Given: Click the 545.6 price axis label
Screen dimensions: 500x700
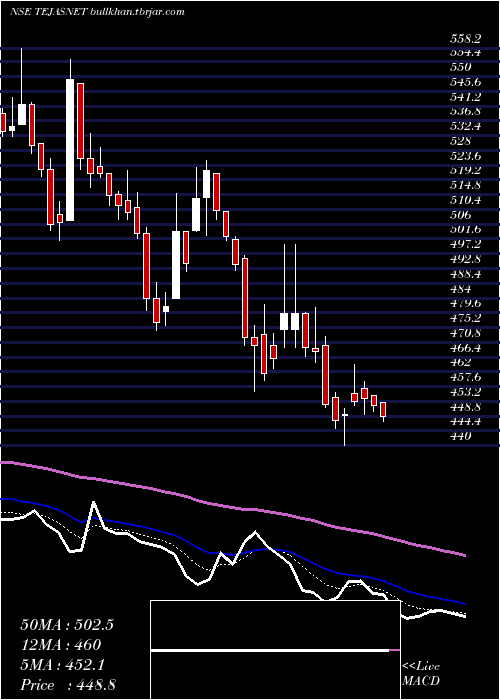Looking at the screenshot, I should [465, 82].
